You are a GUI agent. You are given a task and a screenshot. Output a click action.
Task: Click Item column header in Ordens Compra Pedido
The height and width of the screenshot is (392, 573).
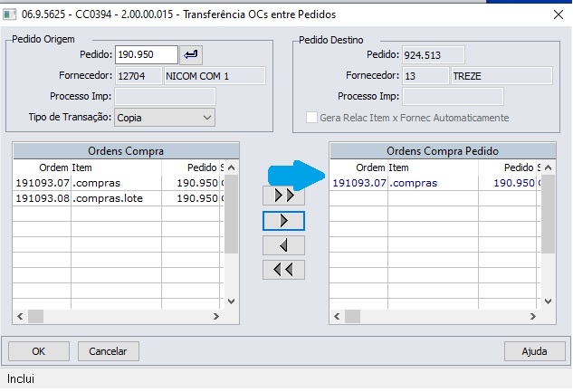pyautogui.click(x=433, y=167)
